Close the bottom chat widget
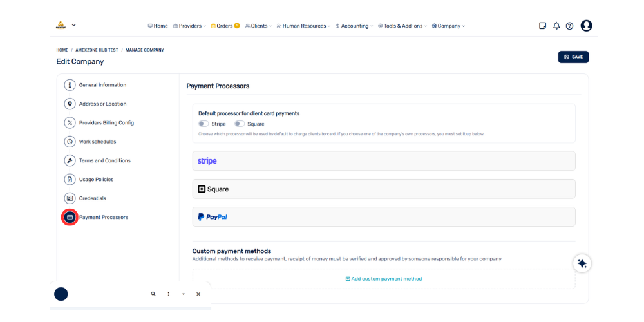Screen dimensions: 644x322 [x=198, y=294]
